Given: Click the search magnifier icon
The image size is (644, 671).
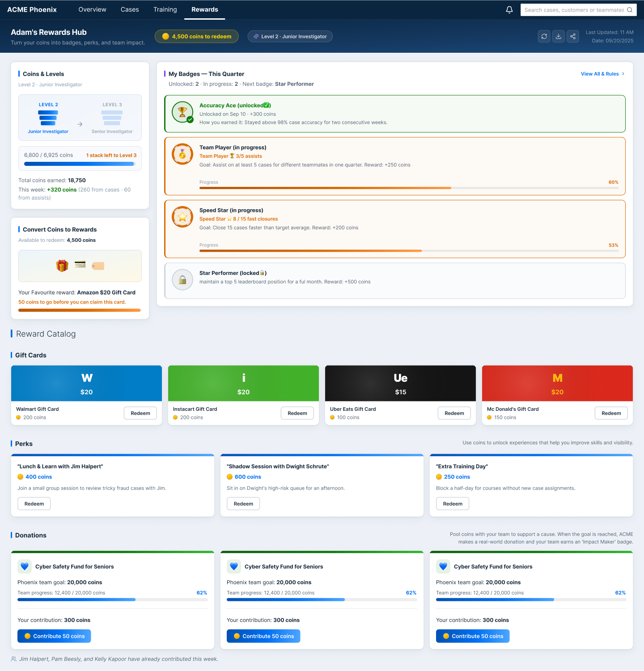Looking at the screenshot, I should pos(630,10).
